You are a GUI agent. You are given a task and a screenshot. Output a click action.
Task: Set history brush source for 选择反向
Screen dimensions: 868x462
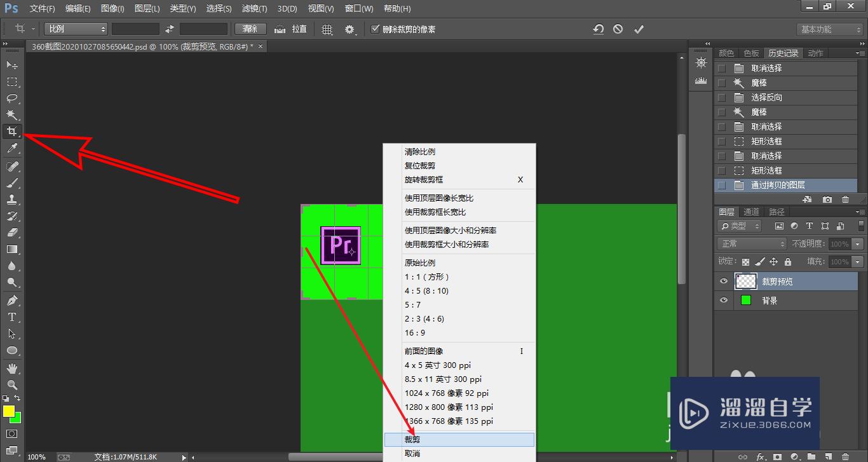pos(721,97)
